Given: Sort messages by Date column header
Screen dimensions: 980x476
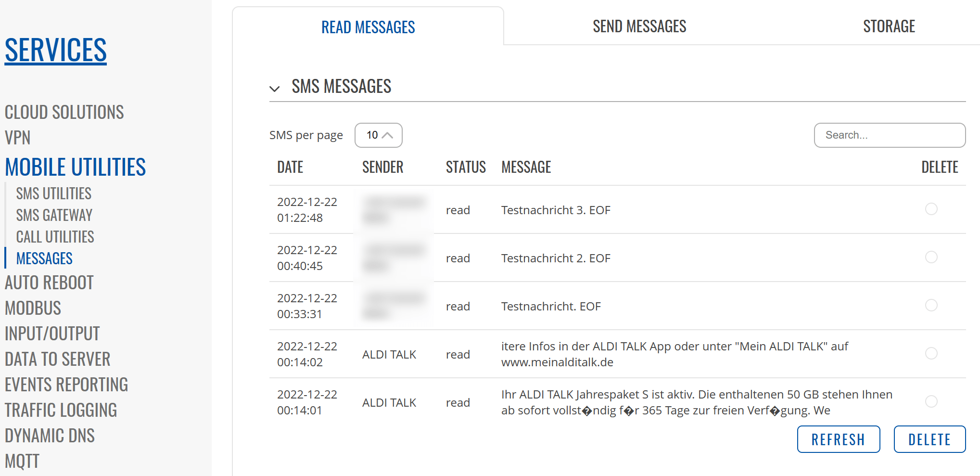Looking at the screenshot, I should click(x=290, y=167).
